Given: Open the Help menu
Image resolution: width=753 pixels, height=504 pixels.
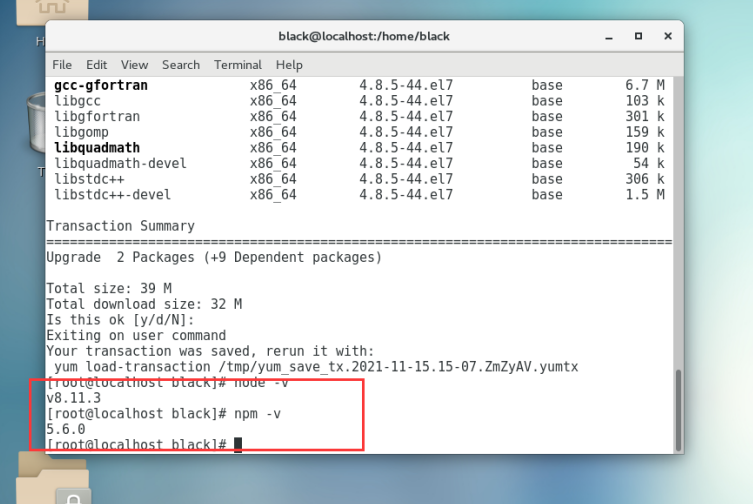Looking at the screenshot, I should tap(289, 65).
